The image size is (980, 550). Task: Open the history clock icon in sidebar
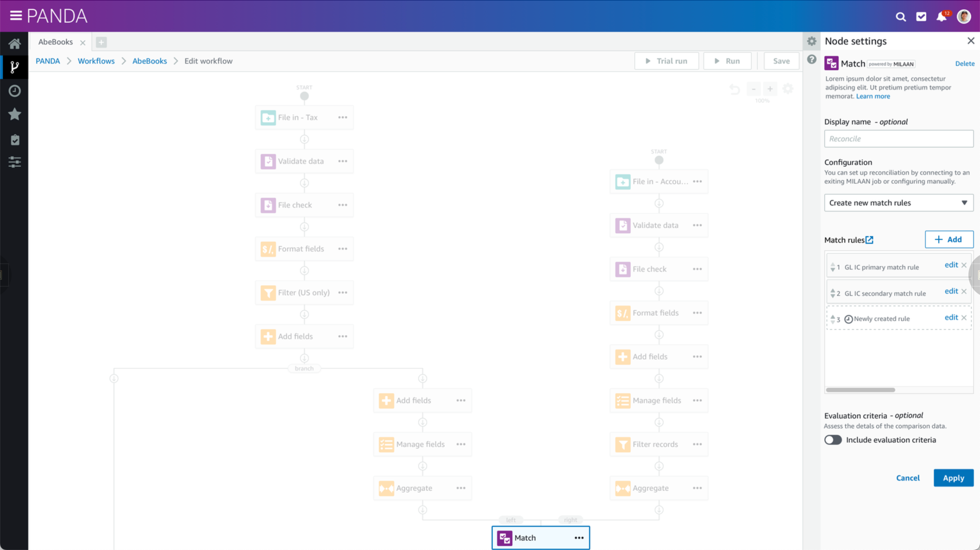14,91
